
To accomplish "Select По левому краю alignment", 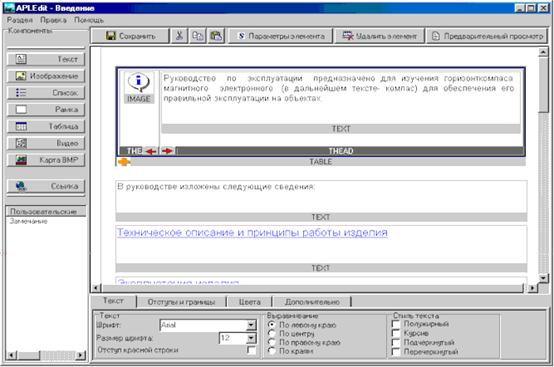I will (271, 325).
